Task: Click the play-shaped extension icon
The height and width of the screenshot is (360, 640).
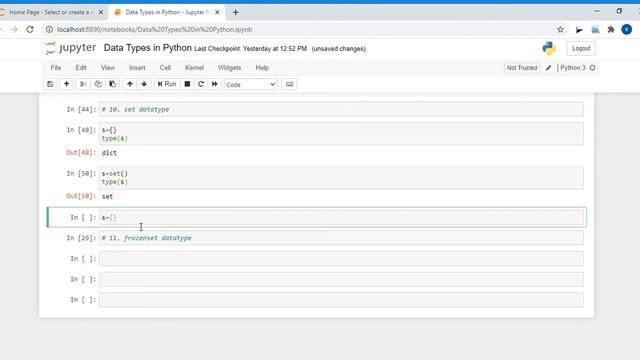Action: pyautogui.click(x=579, y=29)
